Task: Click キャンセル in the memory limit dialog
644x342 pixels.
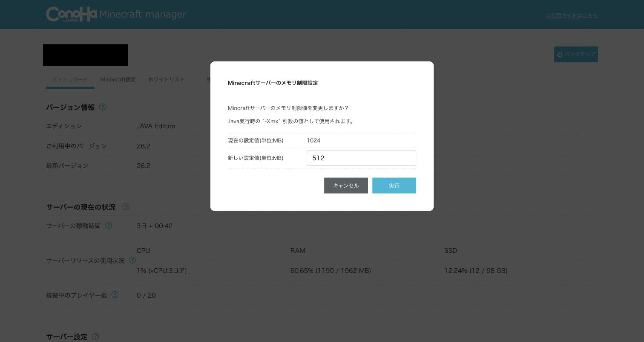Action: coord(346,185)
